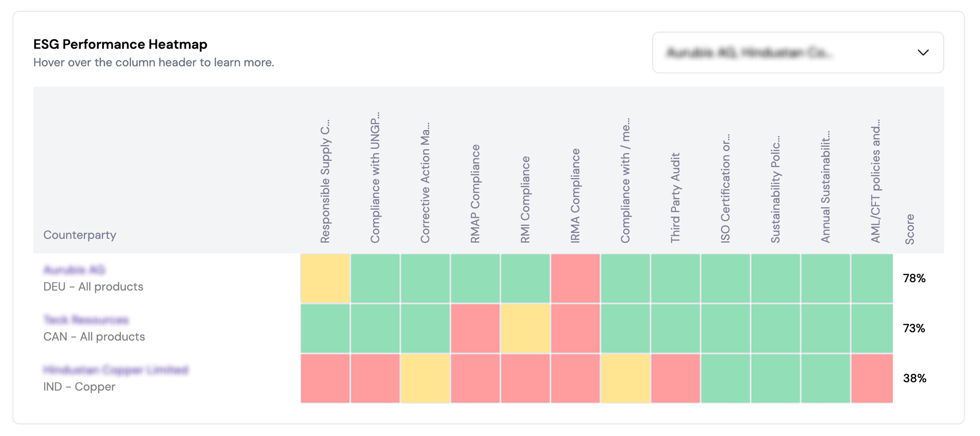Select Aurubis AG's red IRMA Compliance cell
The width and height of the screenshot is (980, 436).
[x=575, y=278]
